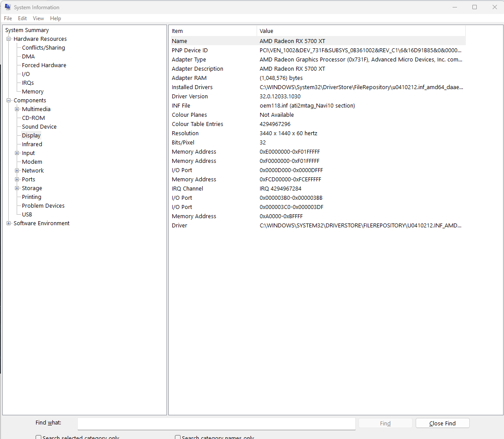The width and height of the screenshot is (504, 439).
Task: Click the System Information title bar icon
Action: pos(7,7)
